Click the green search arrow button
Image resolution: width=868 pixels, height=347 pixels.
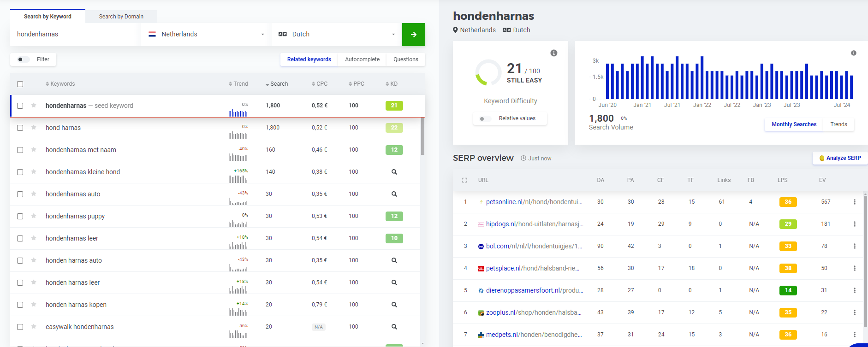pyautogui.click(x=414, y=35)
